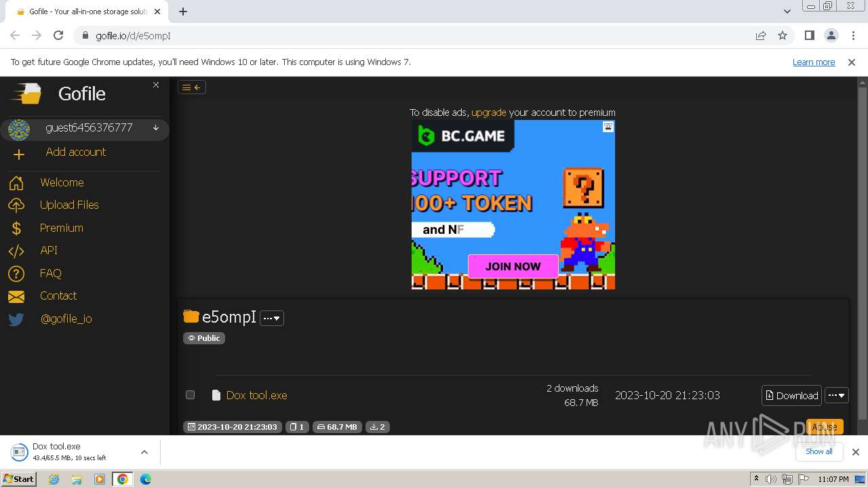The width and height of the screenshot is (868, 488).
Task: Click the ad info icon on the banner
Action: click(608, 127)
